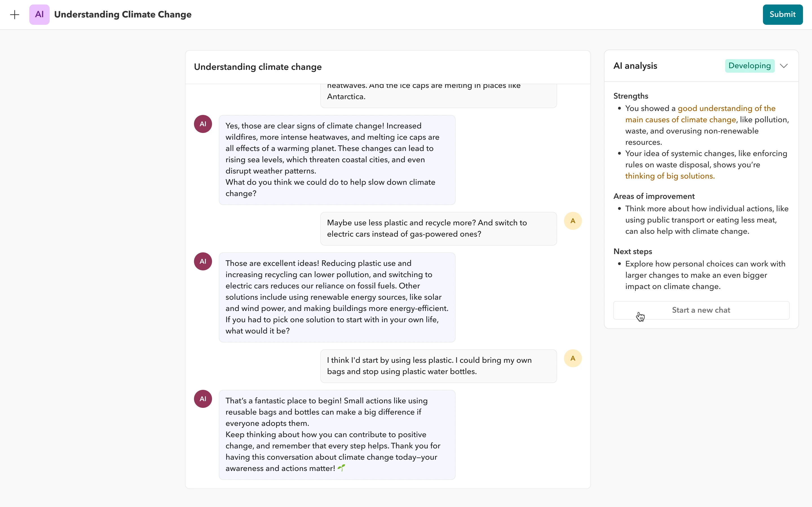Select the purple AI icon in the header

39,14
